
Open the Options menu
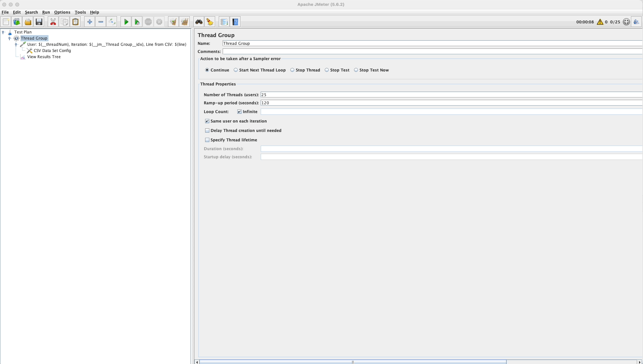click(x=62, y=12)
